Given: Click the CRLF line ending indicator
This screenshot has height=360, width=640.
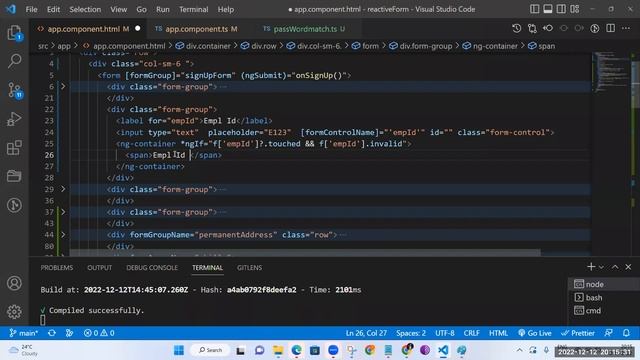Looking at the screenshot, I should point(471,333).
